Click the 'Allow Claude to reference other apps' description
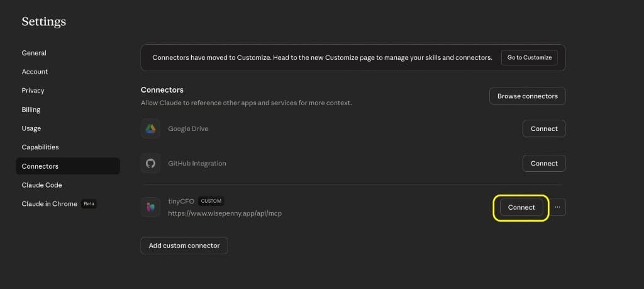Viewport: 644px width, 289px height. tap(246, 103)
